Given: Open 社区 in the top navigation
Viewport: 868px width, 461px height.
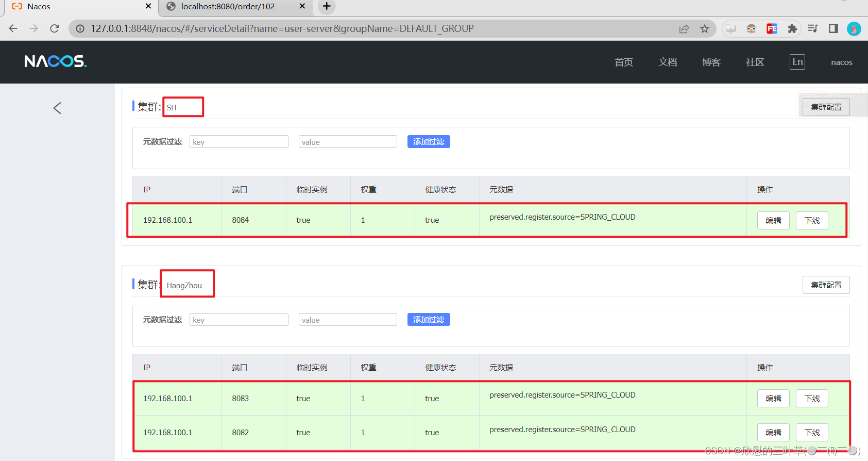Looking at the screenshot, I should click(x=755, y=62).
